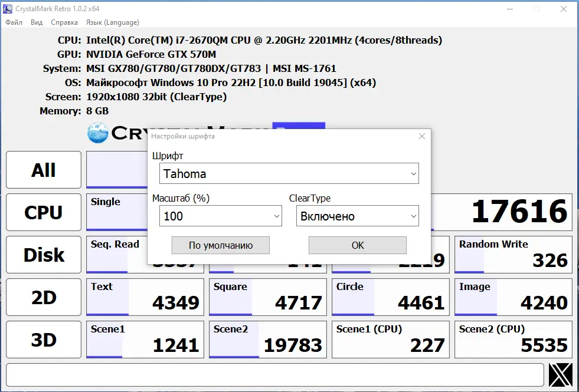Viewport: 579px width, 392px height.
Task: Click the X (Twitter) icon
Action: (561, 375)
